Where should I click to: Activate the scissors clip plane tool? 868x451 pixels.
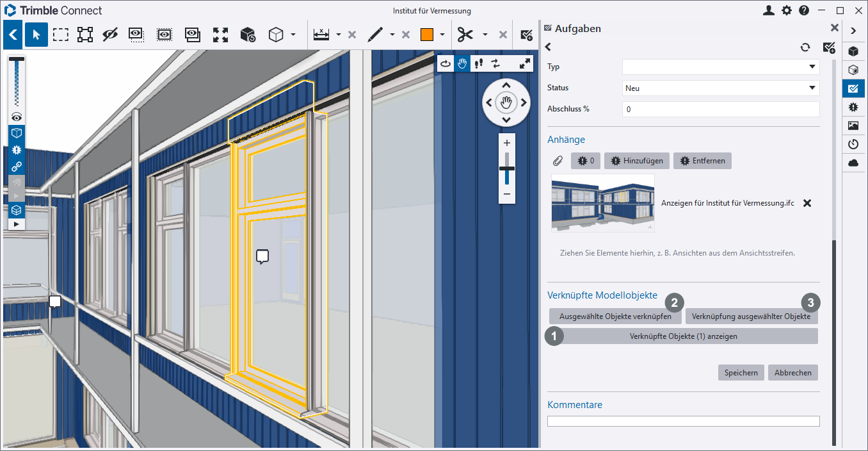pyautogui.click(x=465, y=35)
